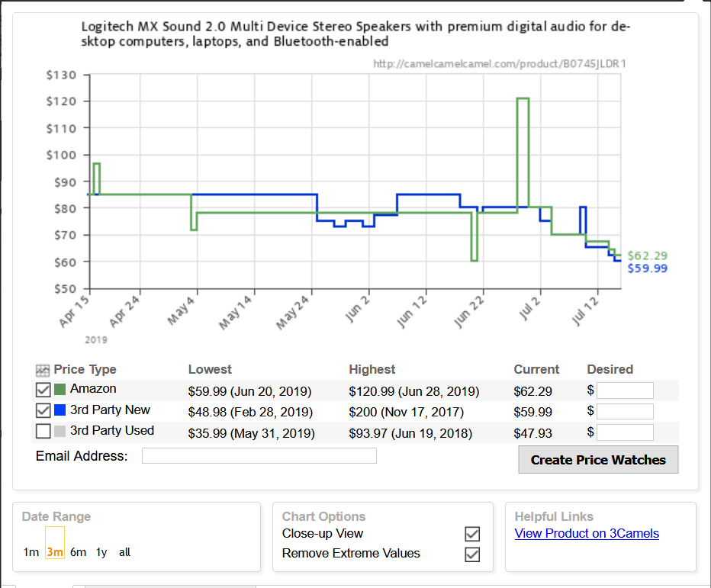The width and height of the screenshot is (711, 588).
Task: Click the Amazon lowest price $59.99 (Jun 20, 2019)
Action: (250, 391)
